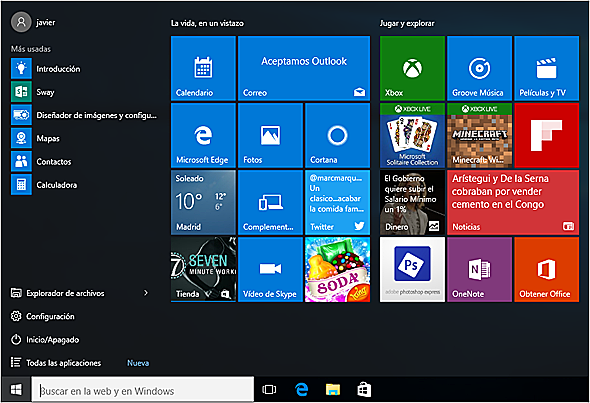Open Explorador de archivos
The image size is (590, 403).
pyautogui.click(x=57, y=293)
